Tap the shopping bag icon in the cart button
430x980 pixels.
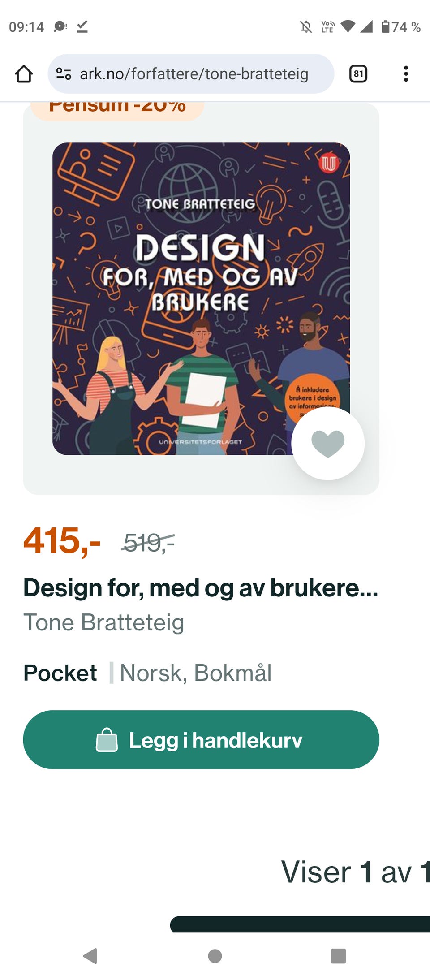click(x=107, y=740)
